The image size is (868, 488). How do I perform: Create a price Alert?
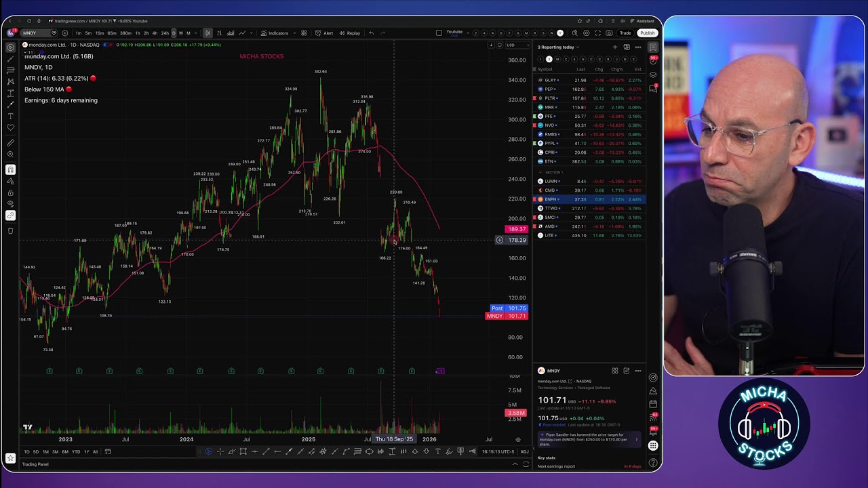(324, 33)
